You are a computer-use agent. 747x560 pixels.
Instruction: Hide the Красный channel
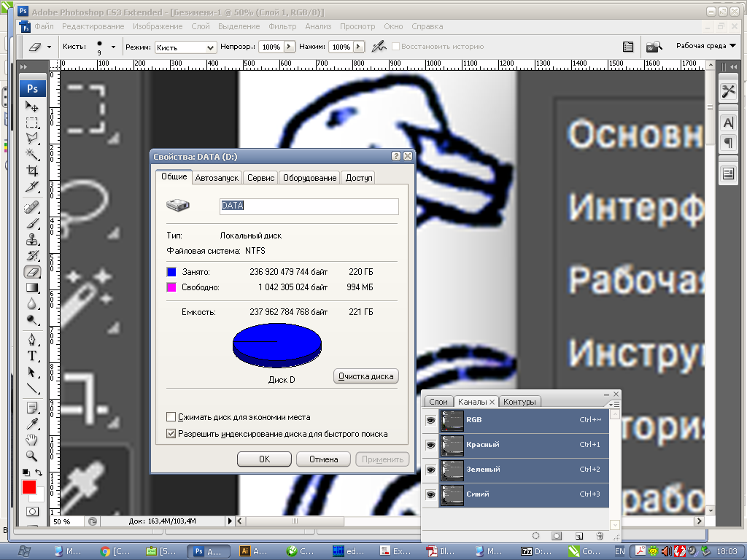click(x=430, y=446)
